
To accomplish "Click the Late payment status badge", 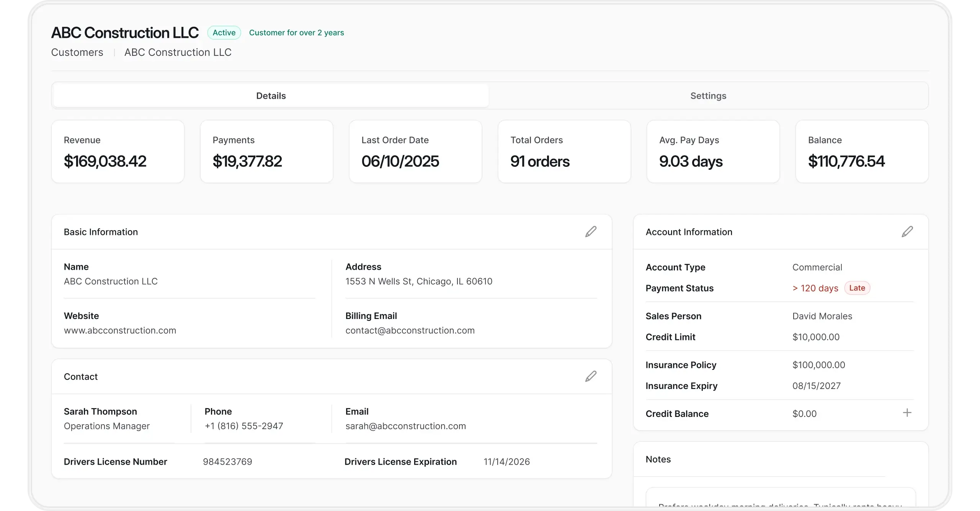I will [x=857, y=288].
